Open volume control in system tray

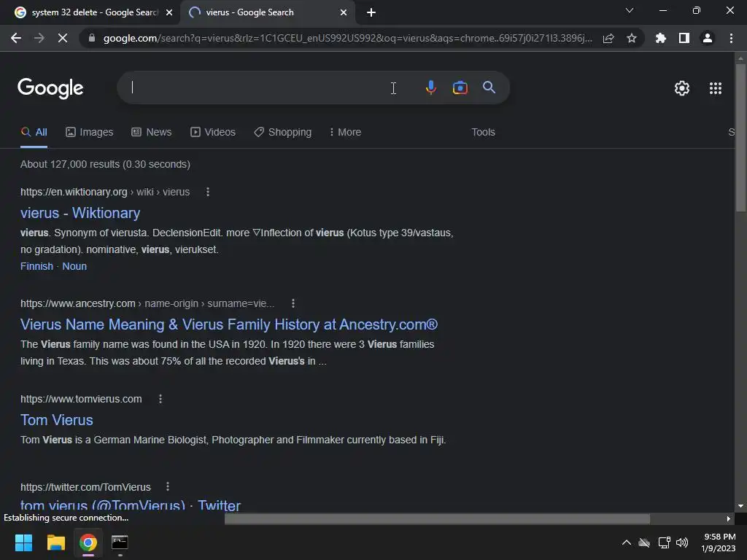pos(682,542)
